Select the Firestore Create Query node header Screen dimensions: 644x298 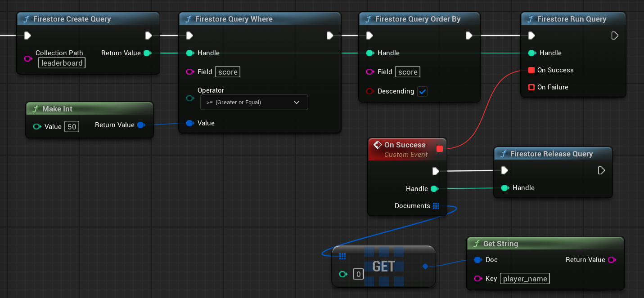tap(72, 19)
